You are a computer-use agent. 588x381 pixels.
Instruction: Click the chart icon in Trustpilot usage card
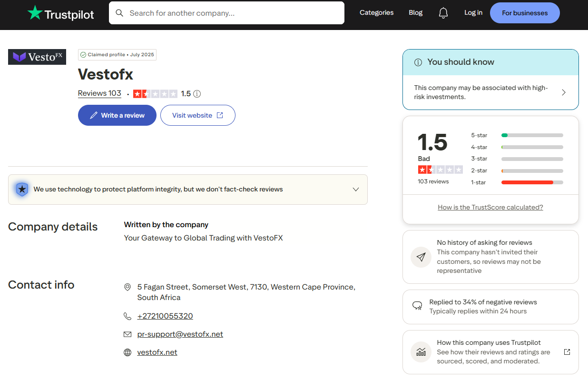pyautogui.click(x=421, y=352)
